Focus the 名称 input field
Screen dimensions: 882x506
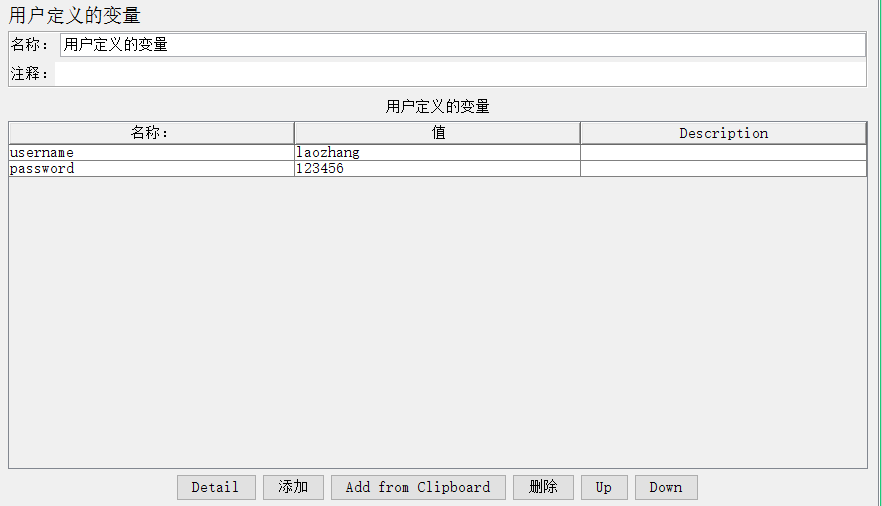[462, 45]
